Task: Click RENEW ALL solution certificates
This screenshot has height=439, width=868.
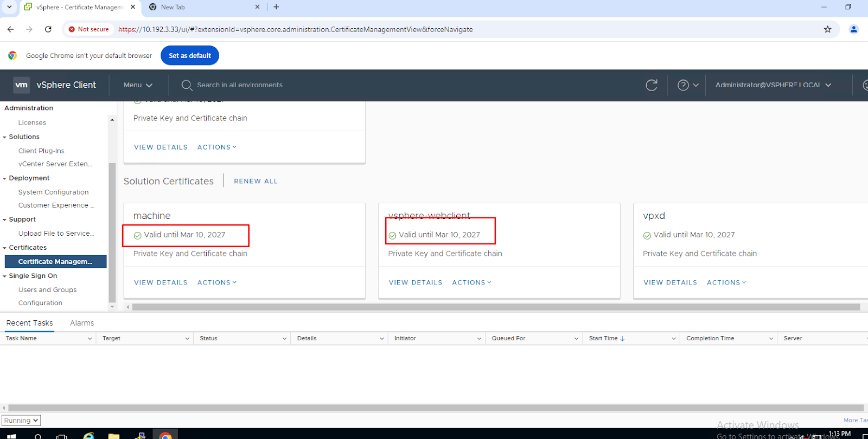Action: click(256, 181)
